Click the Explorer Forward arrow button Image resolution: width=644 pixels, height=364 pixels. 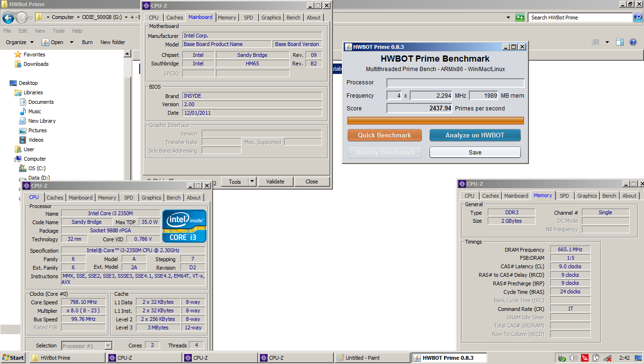(x=21, y=18)
